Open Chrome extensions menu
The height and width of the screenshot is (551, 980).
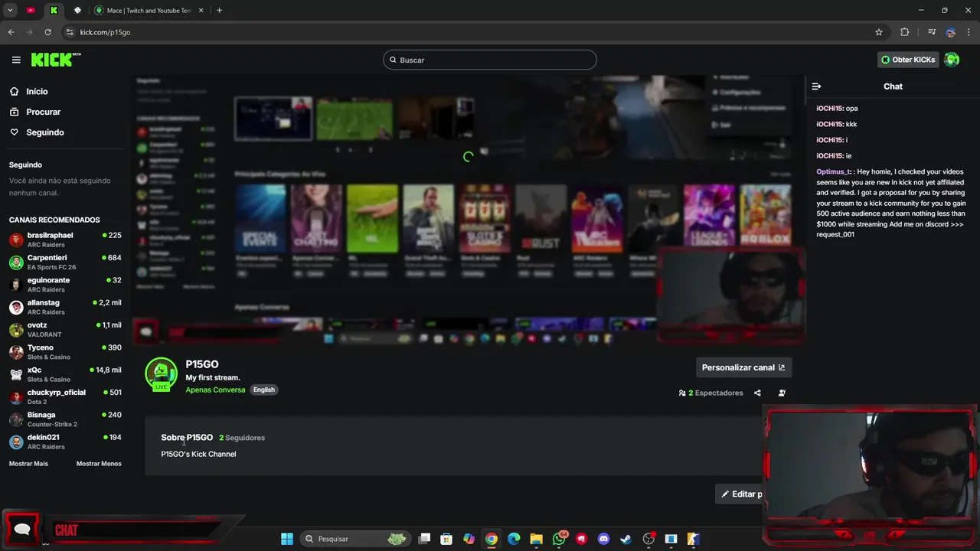coord(905,32)
